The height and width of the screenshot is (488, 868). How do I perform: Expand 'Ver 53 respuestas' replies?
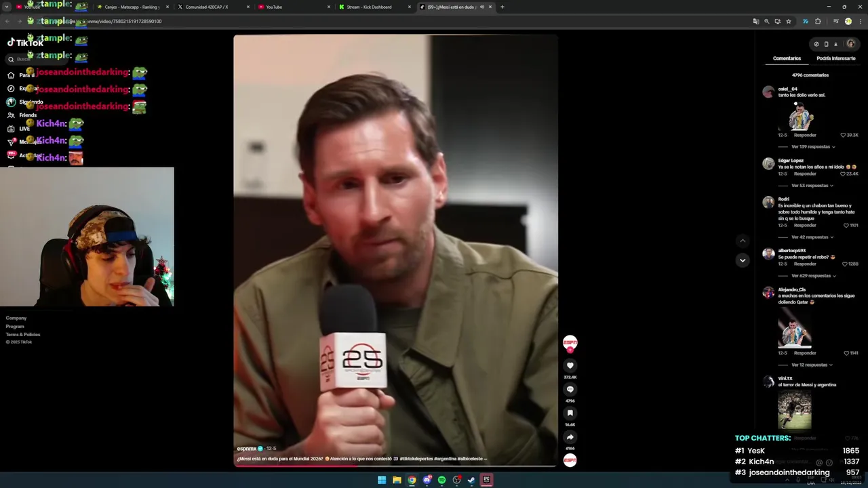click(812, 185)
